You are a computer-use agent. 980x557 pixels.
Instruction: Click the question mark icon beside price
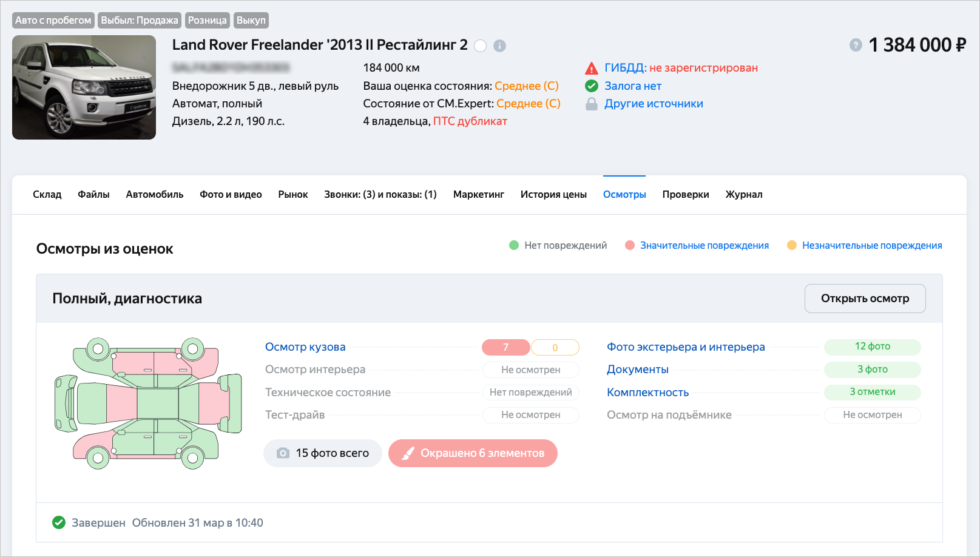[856, 45]
